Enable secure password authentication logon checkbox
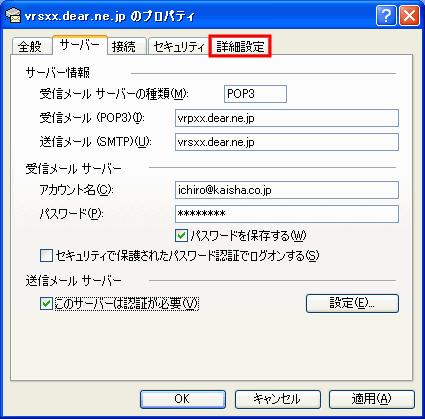425x419 pixels. click(x=46, y=256)
